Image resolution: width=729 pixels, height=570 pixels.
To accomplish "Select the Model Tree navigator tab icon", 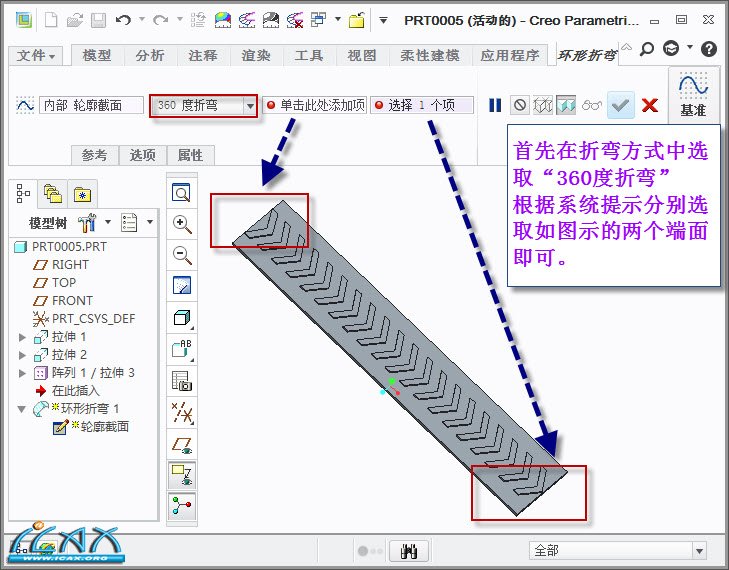I will (23, 193).
